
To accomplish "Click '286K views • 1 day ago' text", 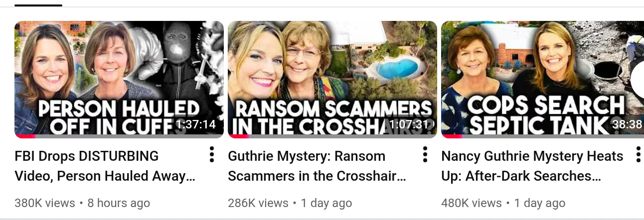I will pyautogui.click(x=290, y=203).
